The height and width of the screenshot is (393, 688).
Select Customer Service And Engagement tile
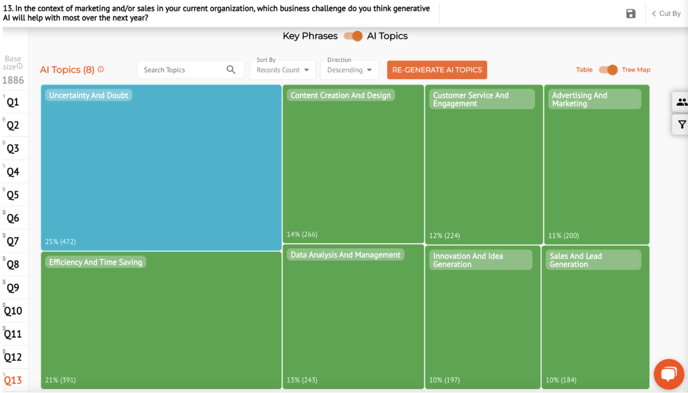point(484,164)
